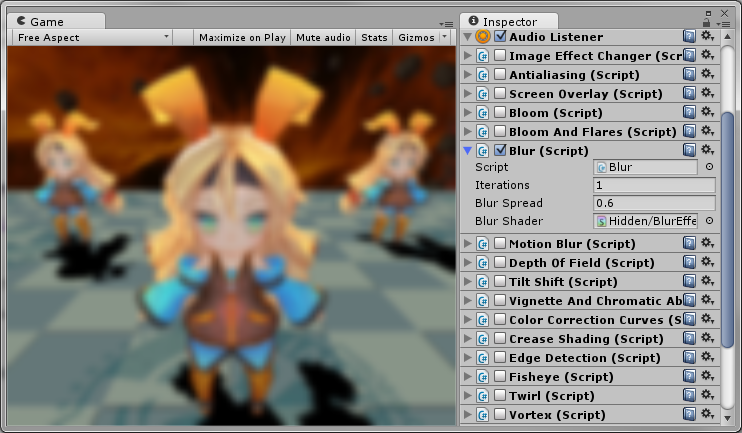Click the Gizmos button
The image size is (742, 433).
tap(416, 37)
